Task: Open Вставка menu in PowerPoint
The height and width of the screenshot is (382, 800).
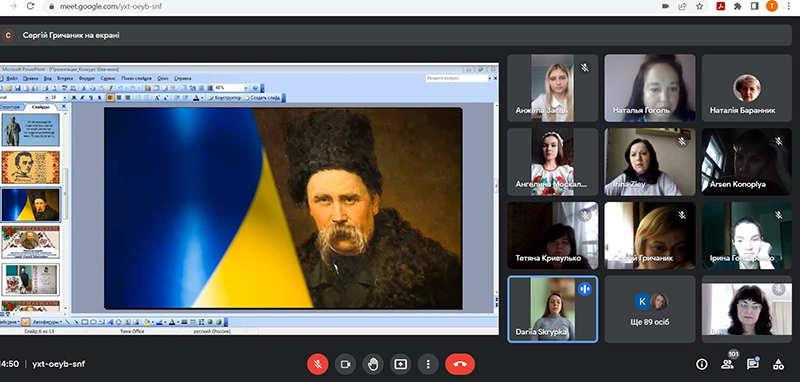Action: tap(65, 79)
